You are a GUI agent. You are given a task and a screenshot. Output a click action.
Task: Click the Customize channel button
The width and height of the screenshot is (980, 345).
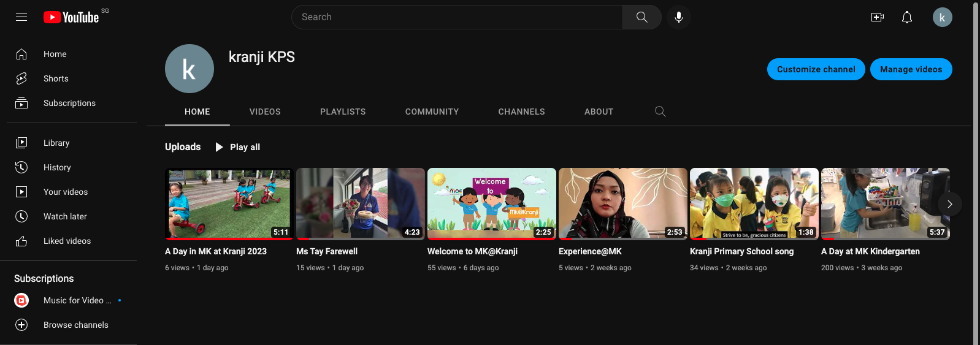816,69
